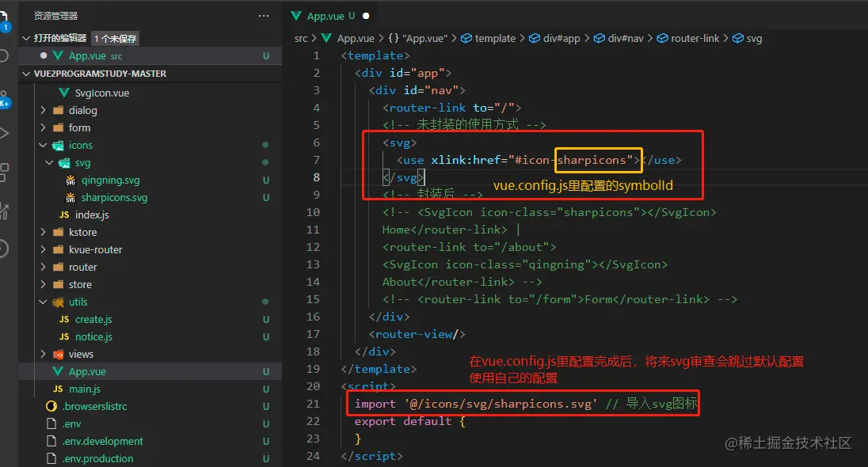The image size is (868, 467).
Task: Click 'export default {' code line
Action: coord(409,421)
